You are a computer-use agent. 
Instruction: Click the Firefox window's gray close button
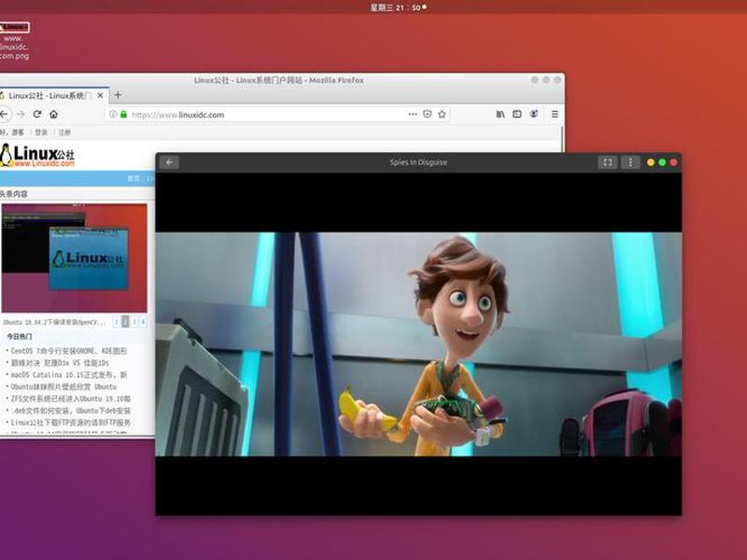[557, 80]
